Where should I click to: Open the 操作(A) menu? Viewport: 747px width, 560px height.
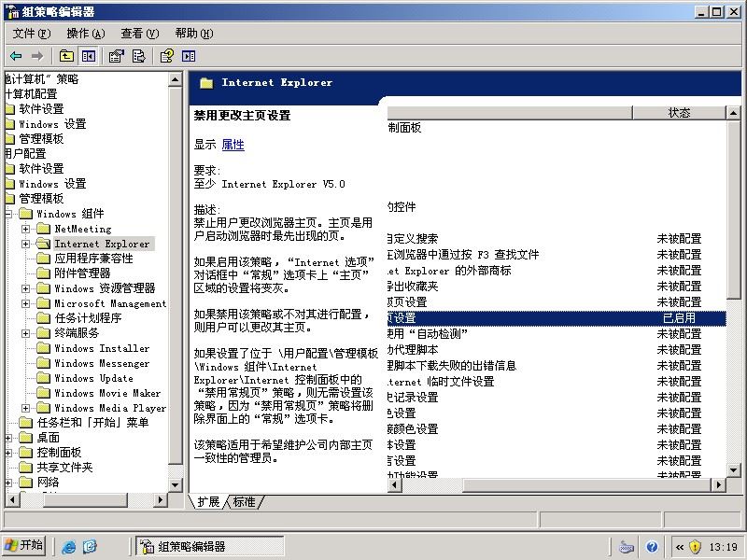[x=86, y=34]
